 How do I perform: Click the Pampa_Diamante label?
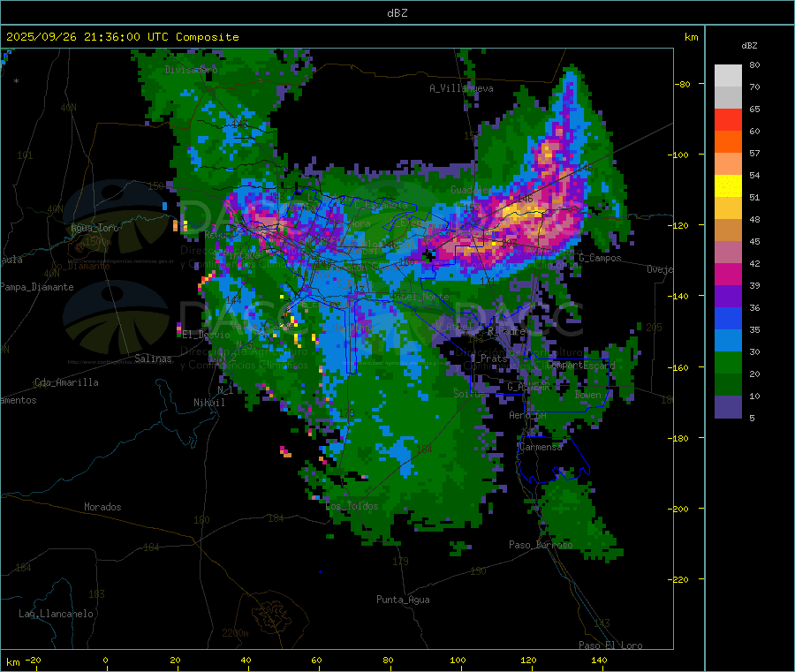[x=37, y=287]
